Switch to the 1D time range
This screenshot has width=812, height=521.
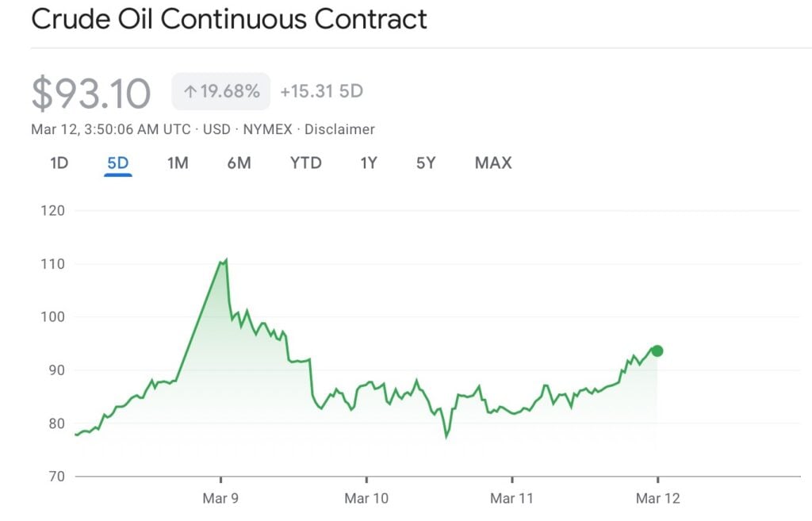tap(58, 163)
